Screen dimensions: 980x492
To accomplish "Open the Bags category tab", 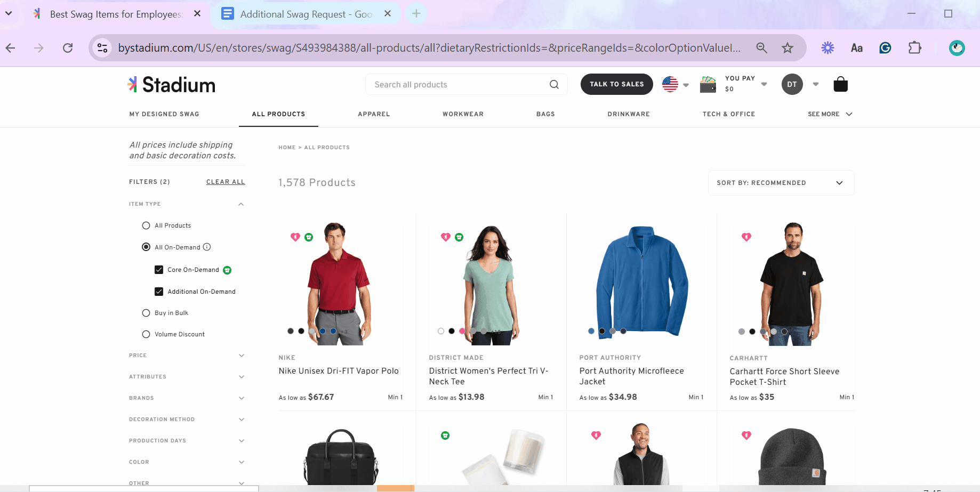I will (545, 114).
